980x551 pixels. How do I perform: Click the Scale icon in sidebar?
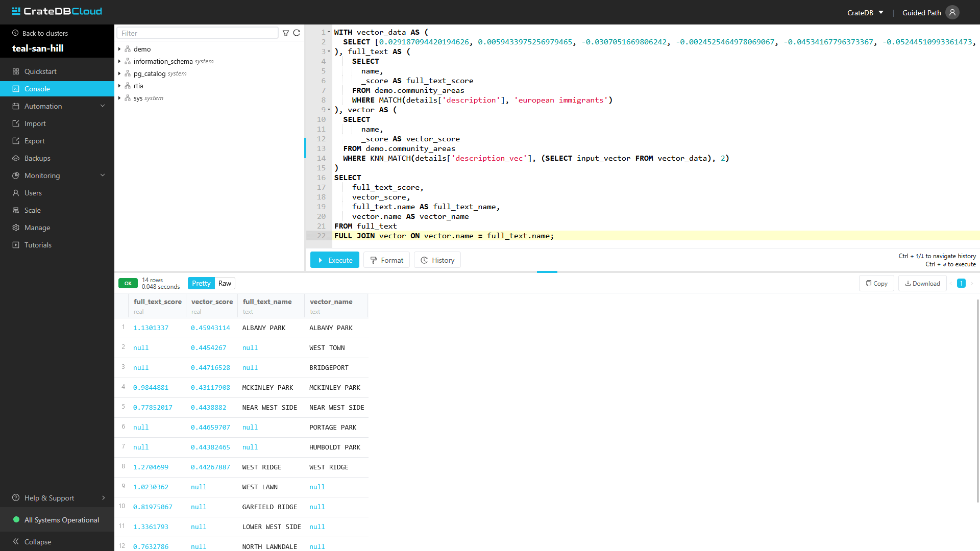coord(16,210)
